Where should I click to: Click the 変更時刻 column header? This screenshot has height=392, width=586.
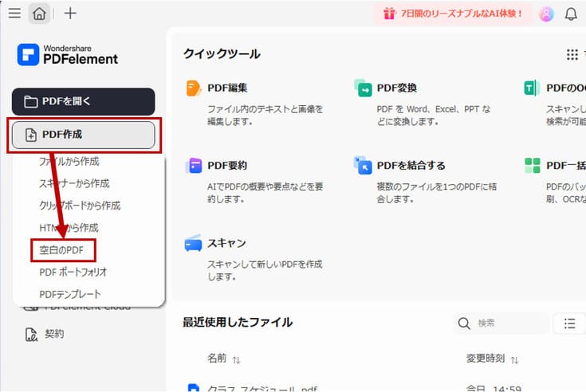pyautogui.click(x=485, y=359)
